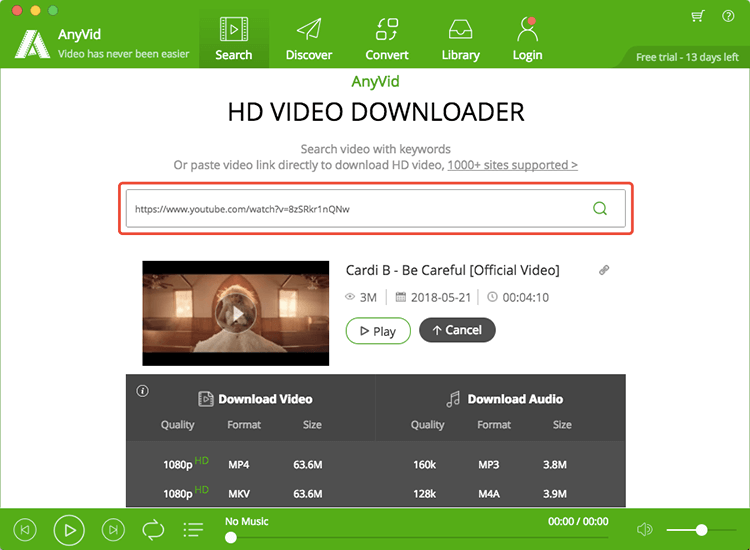The image size is (750, 550).
Task: Click the info icon in the download panel
Action: coord(143,391)
